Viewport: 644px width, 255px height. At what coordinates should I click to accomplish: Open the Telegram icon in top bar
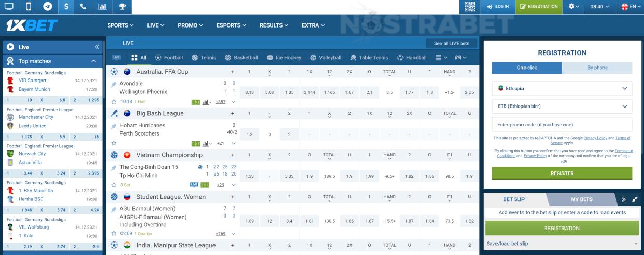47,7
